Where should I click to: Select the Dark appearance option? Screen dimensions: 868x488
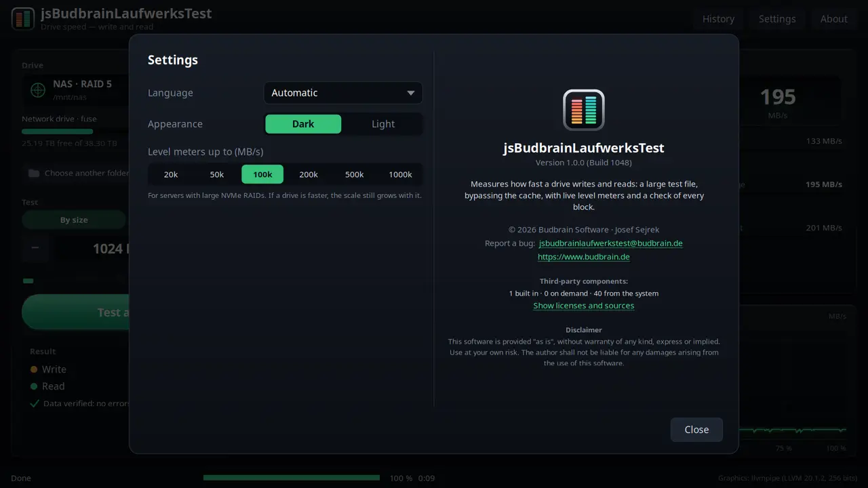[303, 124]
